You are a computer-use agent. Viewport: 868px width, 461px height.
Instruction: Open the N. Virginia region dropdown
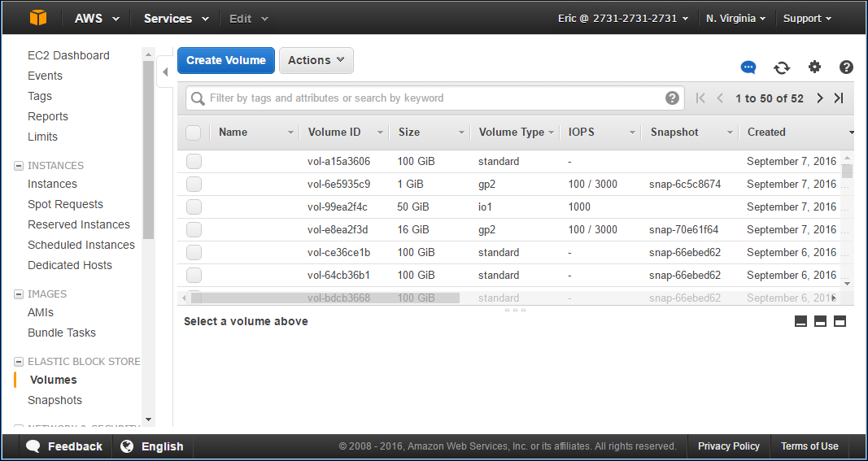click(735, 18)
